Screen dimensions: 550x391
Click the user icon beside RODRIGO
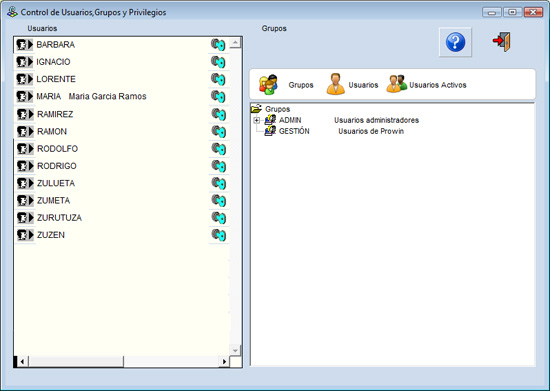pyautogui.click(x=25, y=166)
